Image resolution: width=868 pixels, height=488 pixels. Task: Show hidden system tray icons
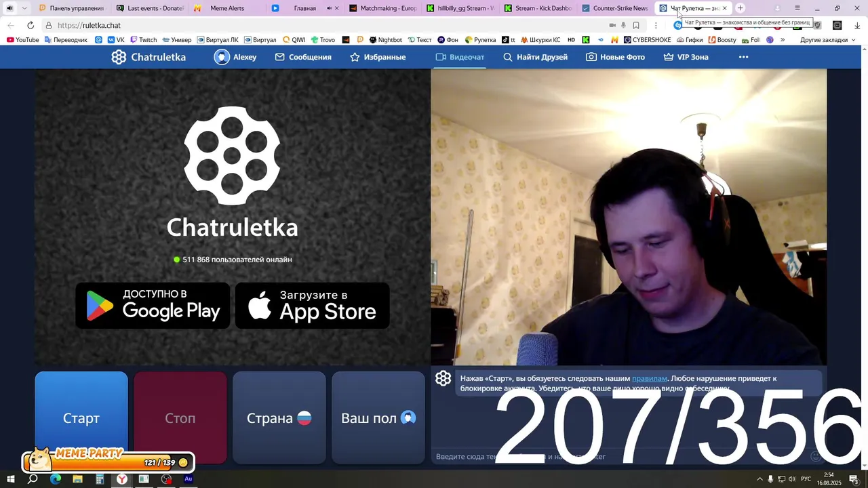759,479
